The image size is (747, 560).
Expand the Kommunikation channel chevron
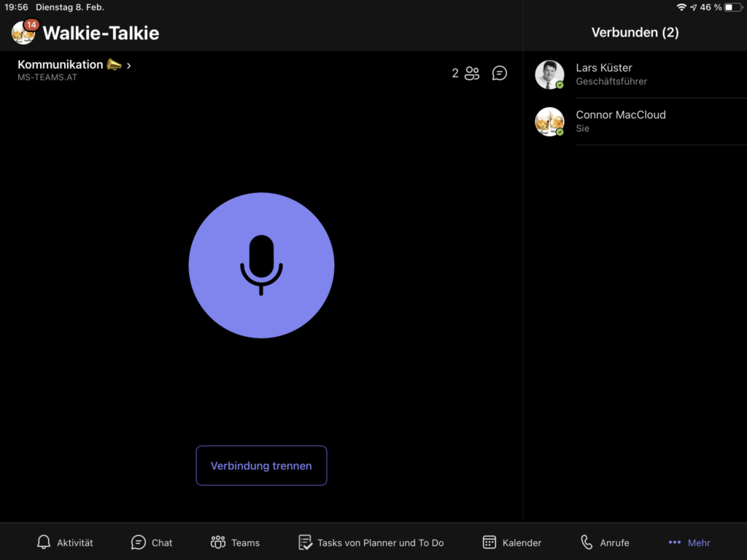128,66
